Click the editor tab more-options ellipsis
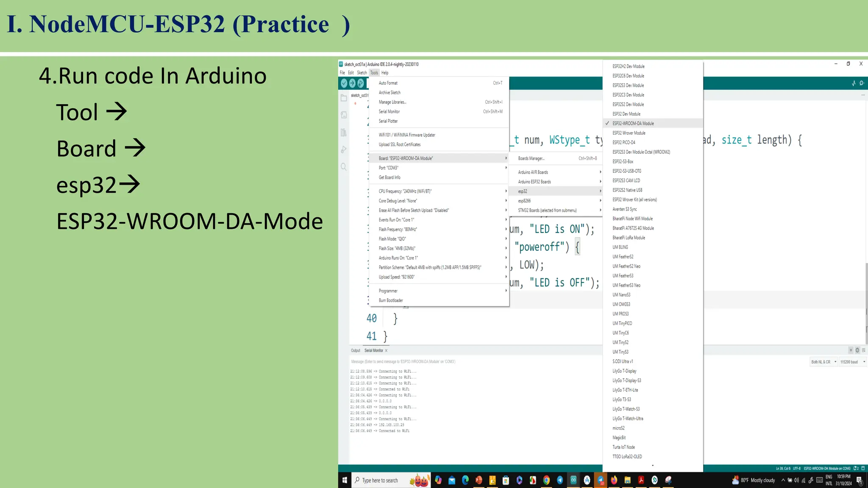The width and height of the screenshot is (868, 488). [x=863, y=95]
